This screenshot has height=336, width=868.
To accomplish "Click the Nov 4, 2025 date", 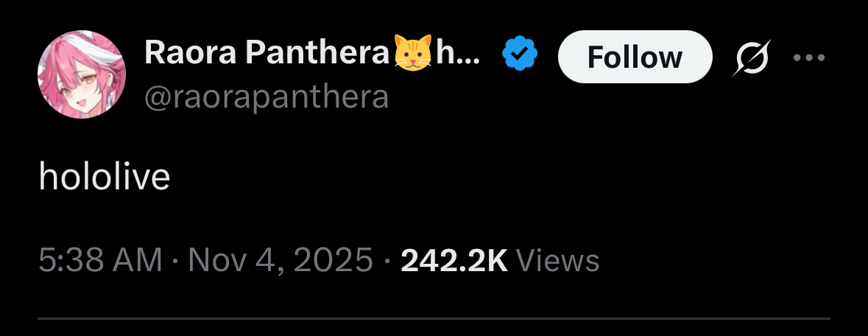I will (x=280, y=260).
